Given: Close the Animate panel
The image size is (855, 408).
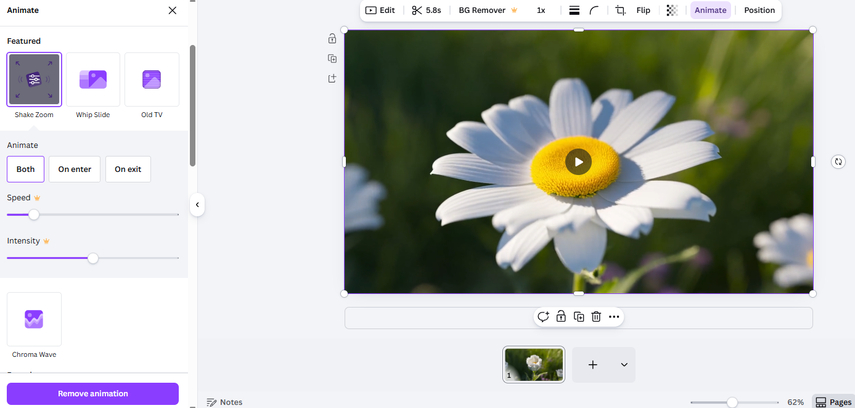Looking at the screenshot, I should click(x=172, y=10).
